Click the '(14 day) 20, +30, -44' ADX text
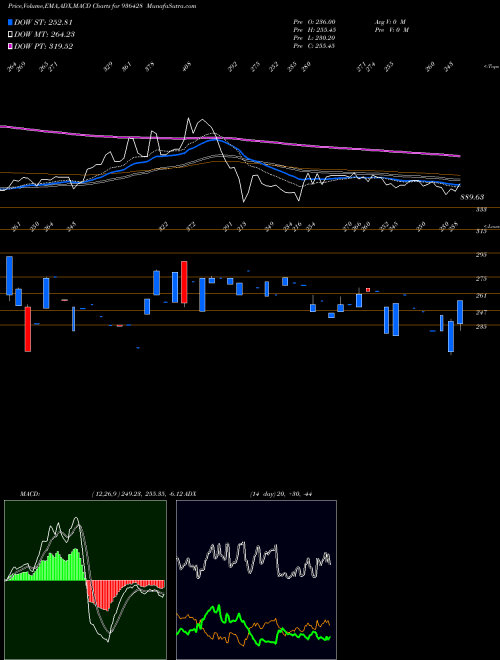Viewport: 500px width, 660px height. [281, 494]
